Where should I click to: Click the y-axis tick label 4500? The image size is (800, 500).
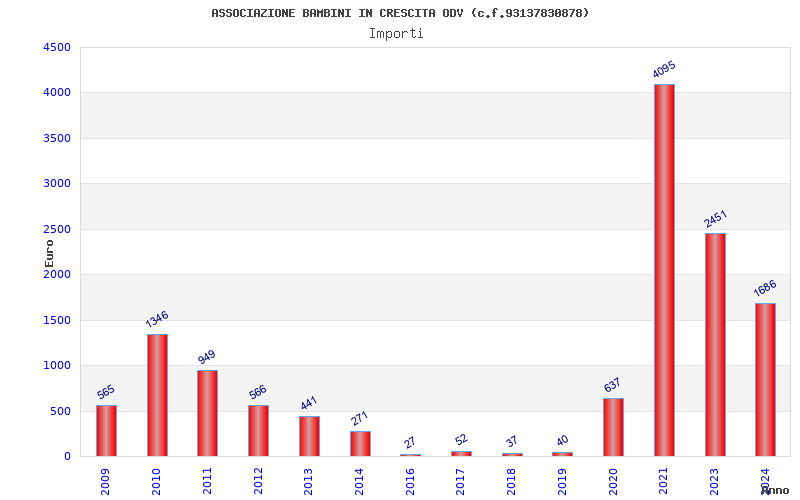[x=57, y=47]
